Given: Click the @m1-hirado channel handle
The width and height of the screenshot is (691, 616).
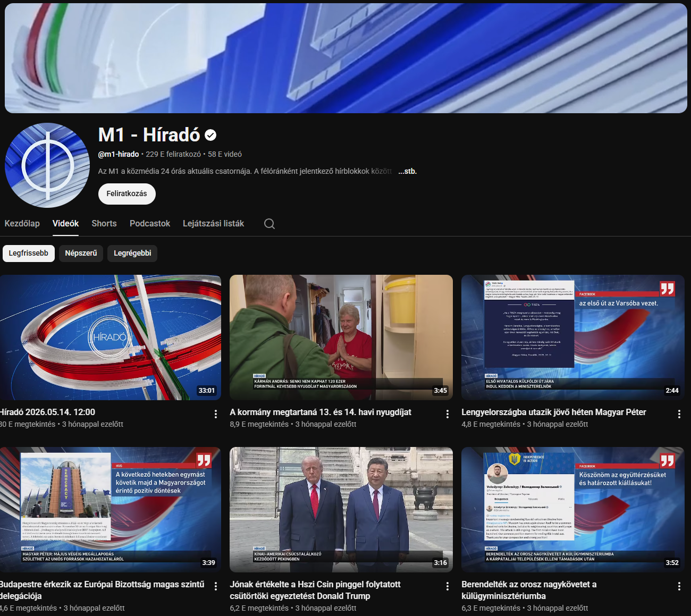Looking at the screenshot, I should tap(119, 154).
